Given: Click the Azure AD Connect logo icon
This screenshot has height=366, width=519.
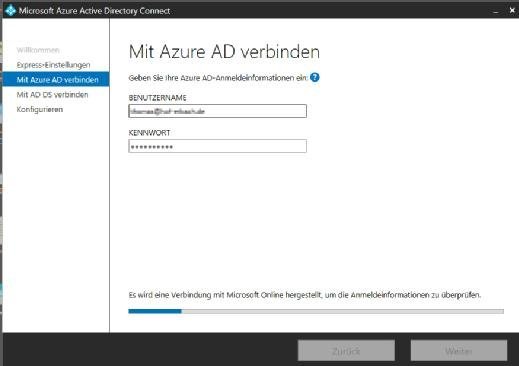Looking at the screenshot, I should tap(10, 10).
